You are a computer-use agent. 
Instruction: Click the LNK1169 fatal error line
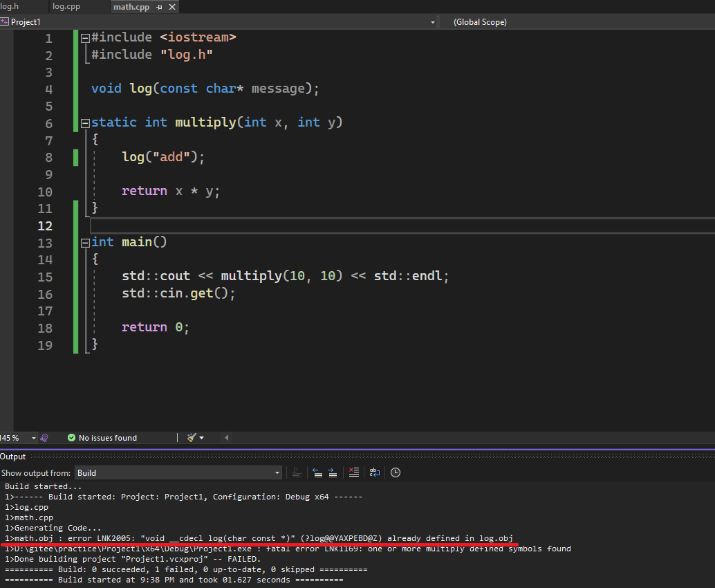pos(288,549)
